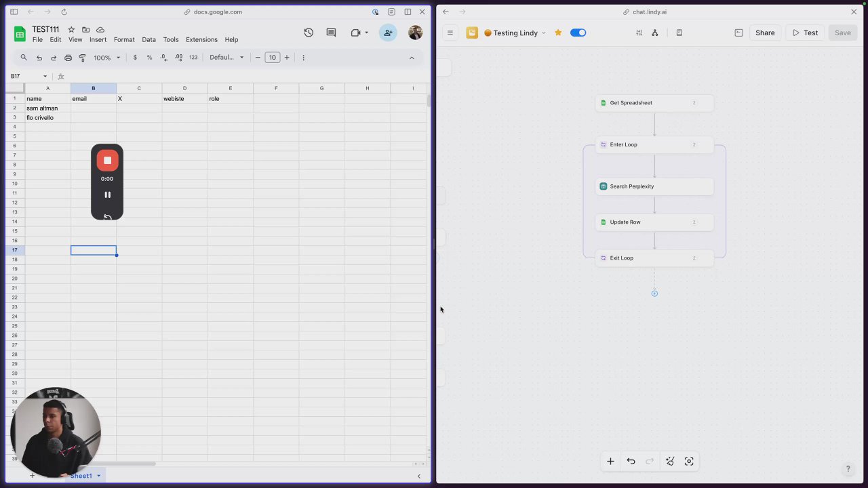Screen dimensions: 868x488
Task: Open the Insert menu
Action: pos(98,39)
